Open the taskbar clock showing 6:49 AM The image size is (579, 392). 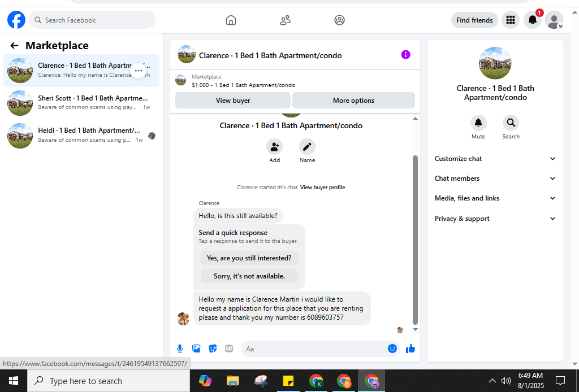pos(530,381)
